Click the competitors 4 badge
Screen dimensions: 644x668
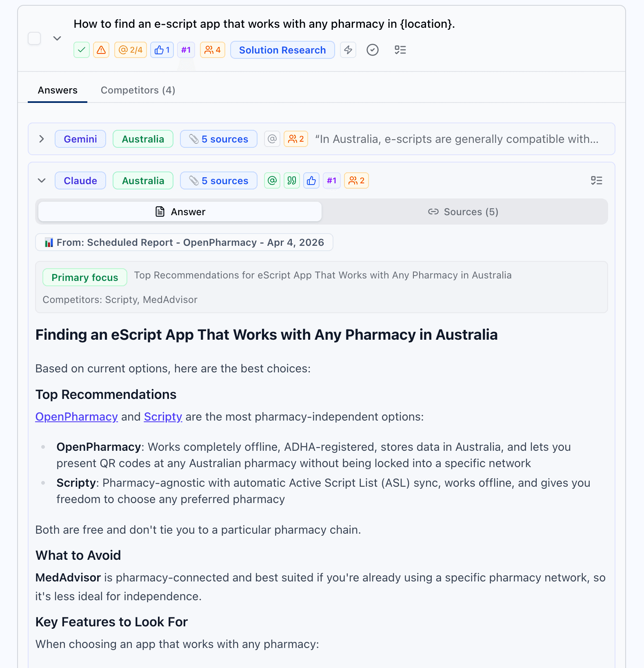(212, 50)
